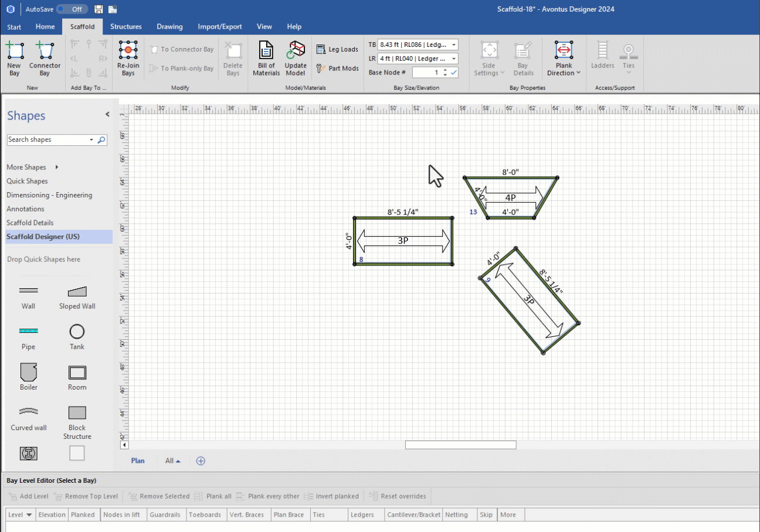This screenshot has height=532, width=760.
Task: Click the horizontal scrollbar thumb
Action: (460, 445)
